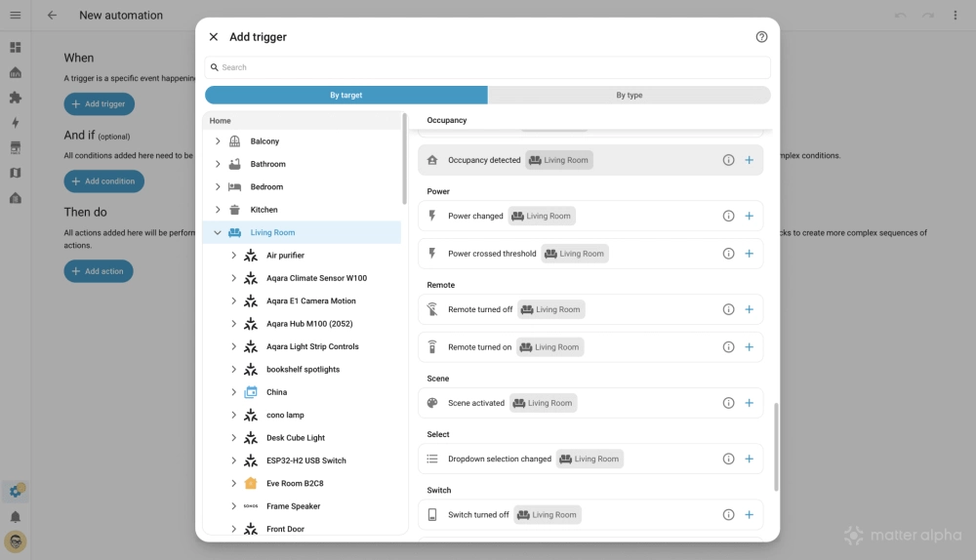Show info for Dropdown selection changed
Viewport: 976px width, 560px height.
728,459
